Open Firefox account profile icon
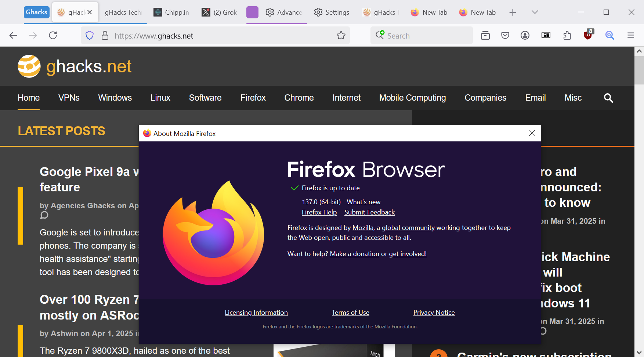This screenshot has width=644, height=357. pyautogui.click(x=525, y=36)
